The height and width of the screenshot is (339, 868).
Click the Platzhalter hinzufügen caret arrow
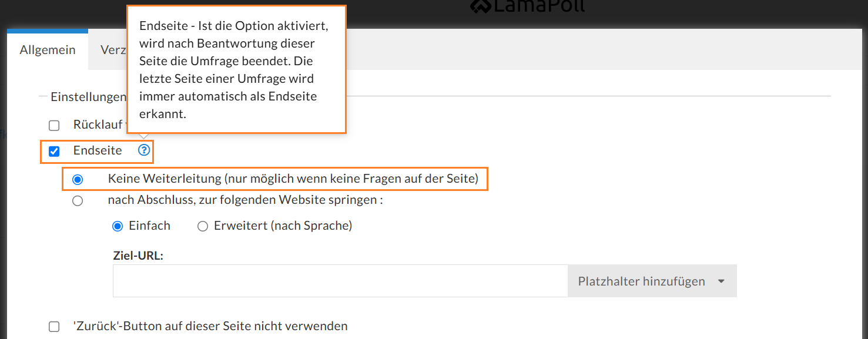(x=721, y=281)
